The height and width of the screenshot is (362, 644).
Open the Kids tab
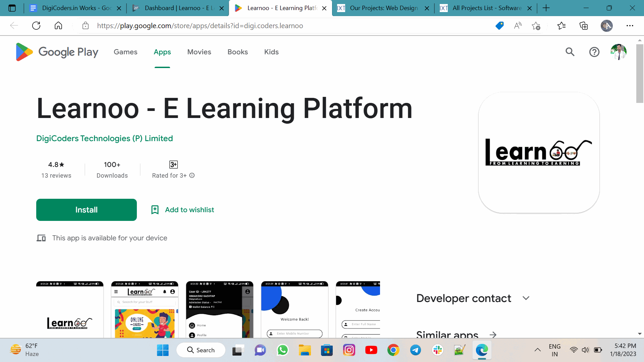point(271,52)
